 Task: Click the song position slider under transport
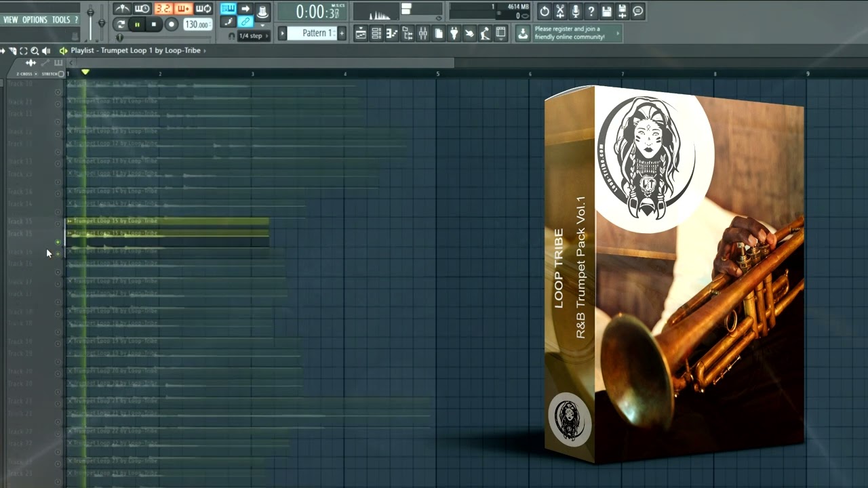pyautogui.click(x=163, y=37)
